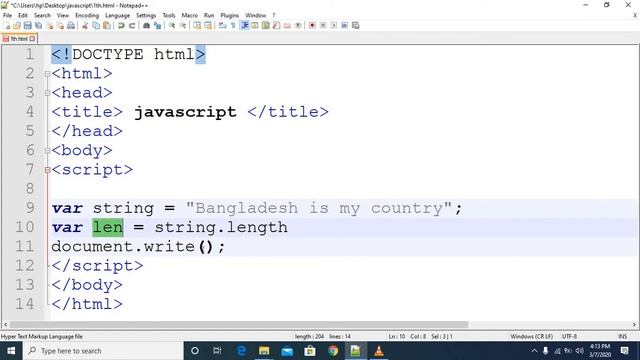Image resolution: width=640 pixels, height=360 pixels.
Task: Click the Close All toolbar icon
Action: point(60,26)
